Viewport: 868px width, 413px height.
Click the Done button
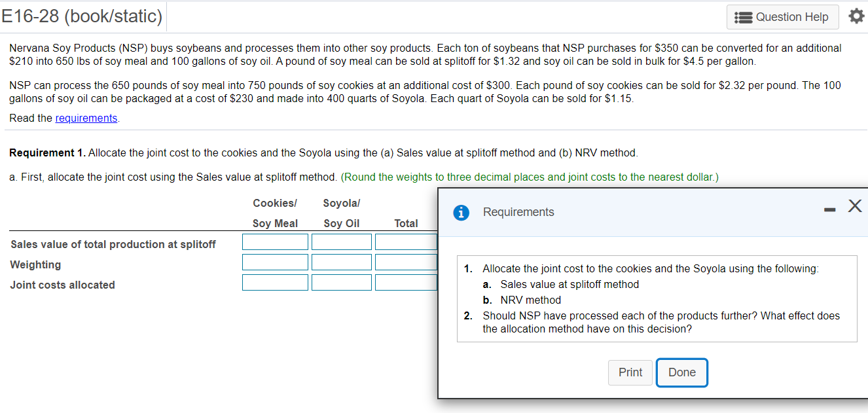681,372
